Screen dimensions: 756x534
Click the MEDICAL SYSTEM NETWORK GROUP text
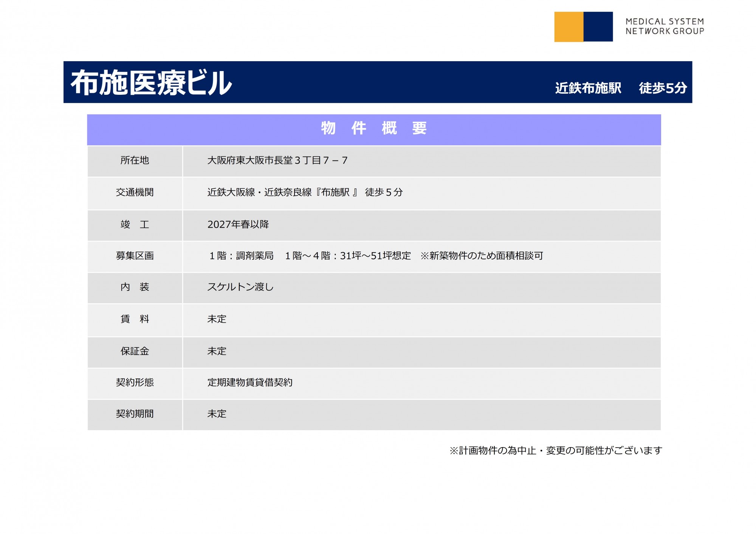click(665, 26)
